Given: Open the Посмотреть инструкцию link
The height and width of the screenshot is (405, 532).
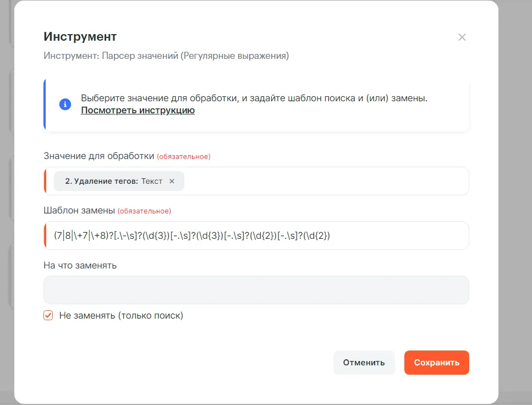Looking at the screenshot, I should click(x=138, y=111).
